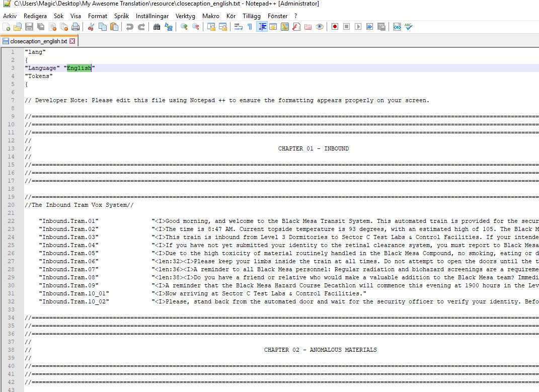Stop macro recording
The height and width of the screenshot is (392, 539).
click(x=346, y=27)
